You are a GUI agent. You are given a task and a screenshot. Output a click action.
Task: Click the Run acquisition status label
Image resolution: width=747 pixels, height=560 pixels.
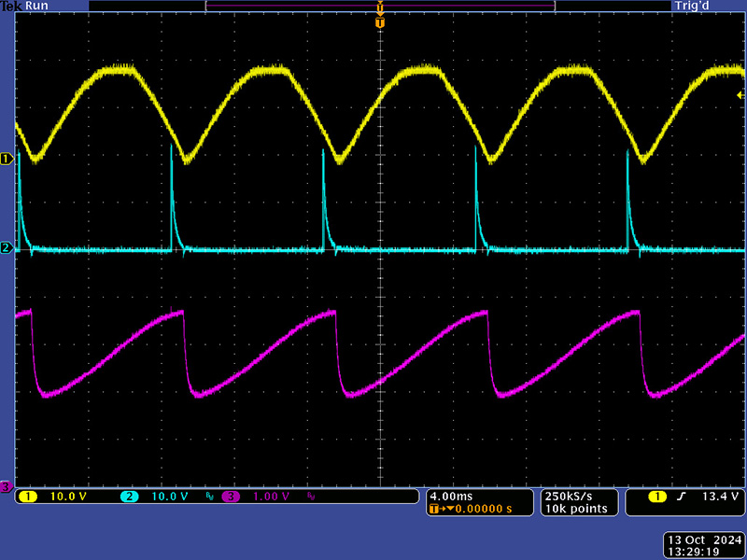tap(36, 6)
